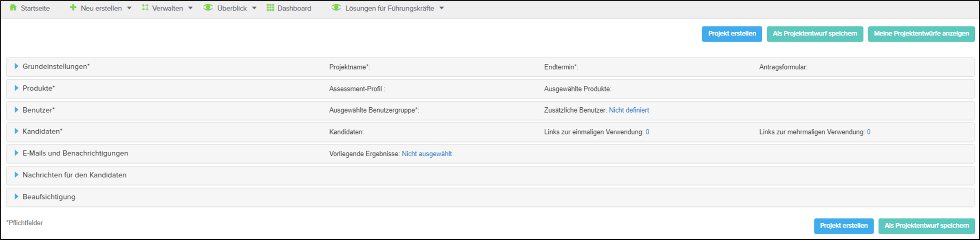Click the Verwalten hierarchy icon
This screenshot has width=980, height=240.
[x=145, y=8]
